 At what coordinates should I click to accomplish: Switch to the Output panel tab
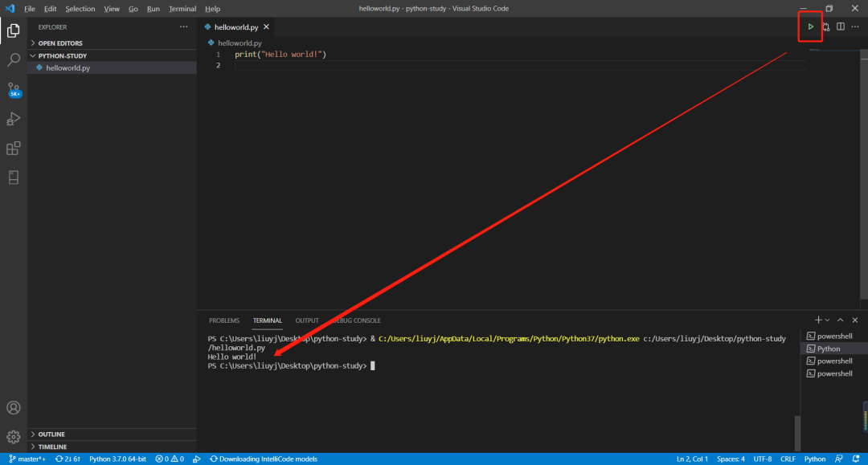tap(307, 320)
